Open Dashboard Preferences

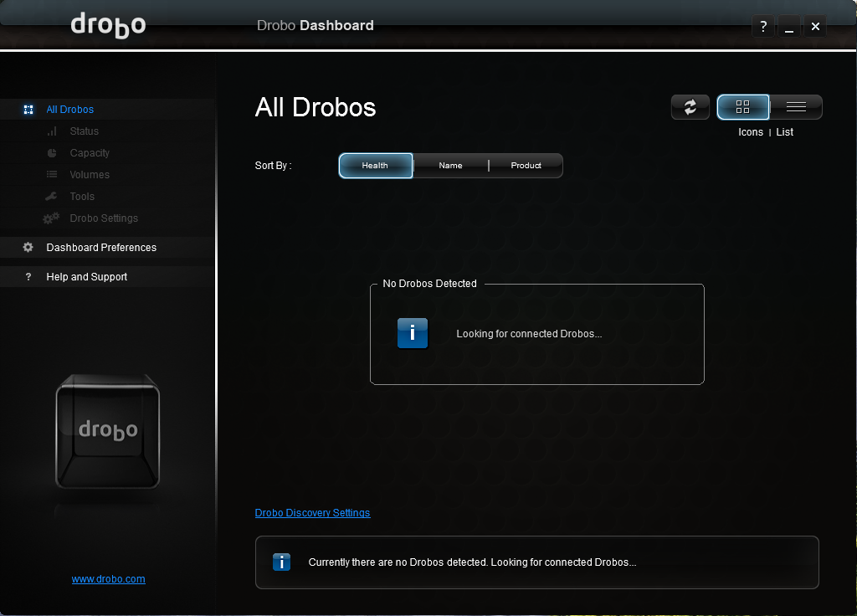[101, 248]
